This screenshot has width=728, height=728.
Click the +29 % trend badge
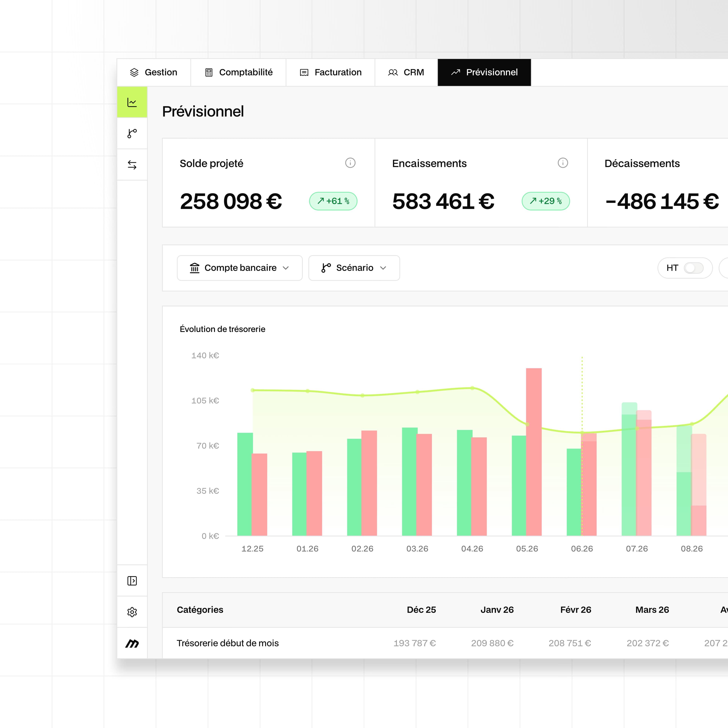546,201
